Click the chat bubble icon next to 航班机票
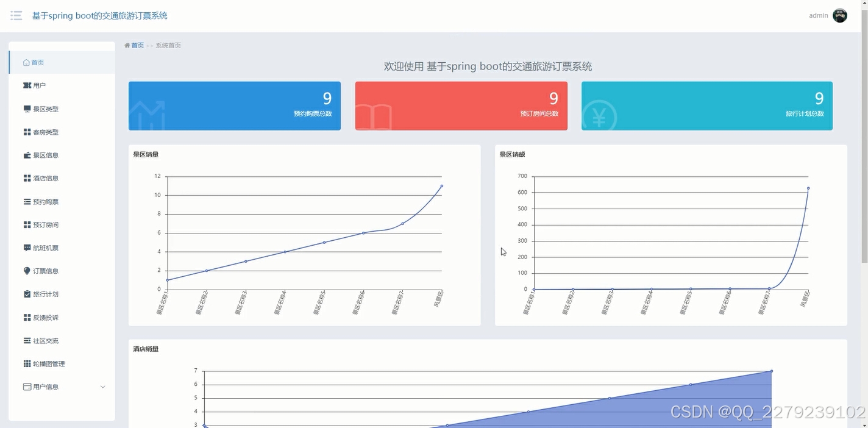The width and height of the screenshot is (868, 428). point(27,248)
